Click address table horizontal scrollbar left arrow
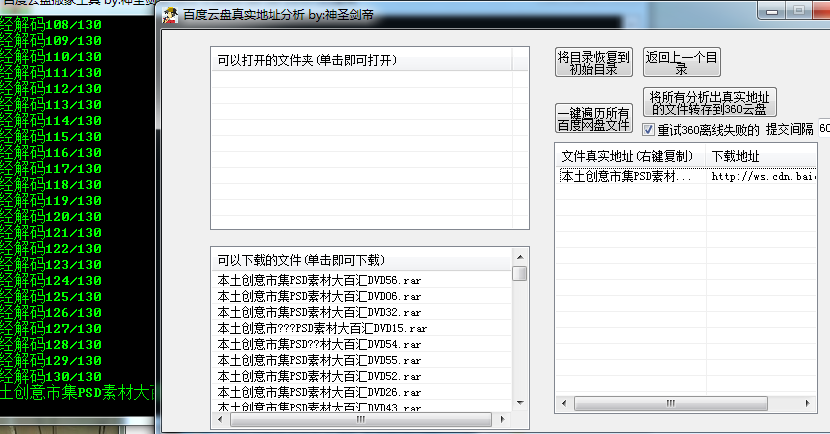The width and height of the screenshot is (830, 434). [564, 403]
